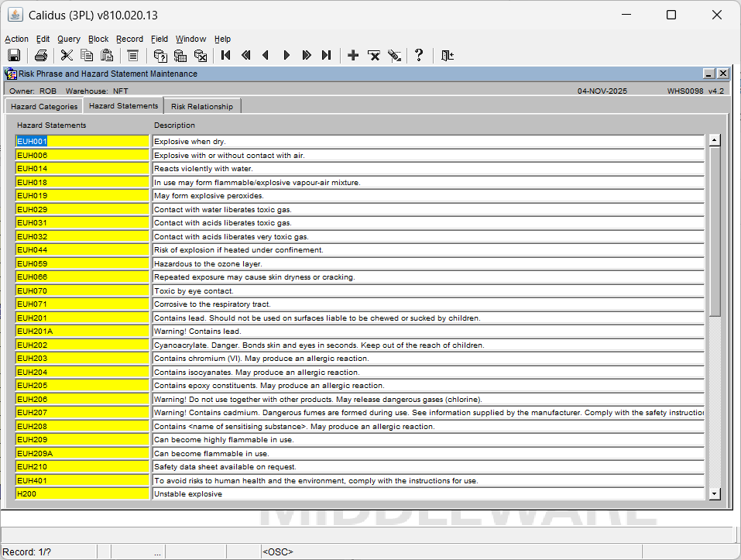Click the Print icon in toolbar
The height and width of the screenshot is (560, 741).
41,55
